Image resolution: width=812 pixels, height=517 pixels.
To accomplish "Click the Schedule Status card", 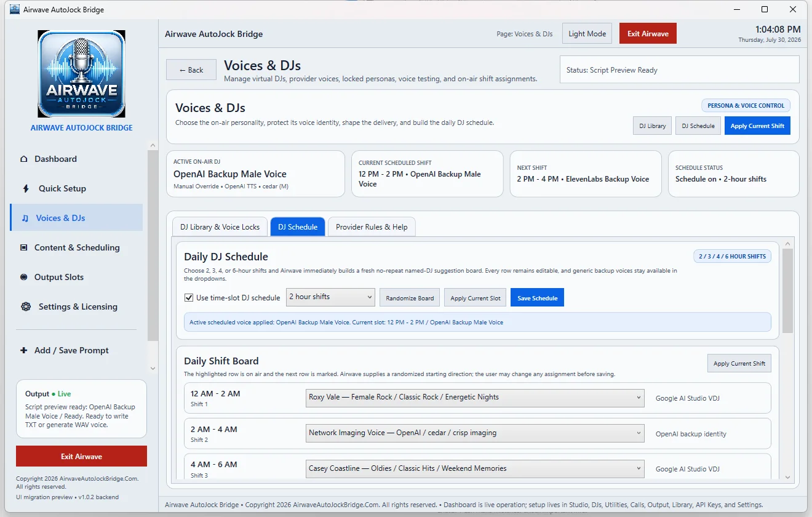I will click(733, 174).
